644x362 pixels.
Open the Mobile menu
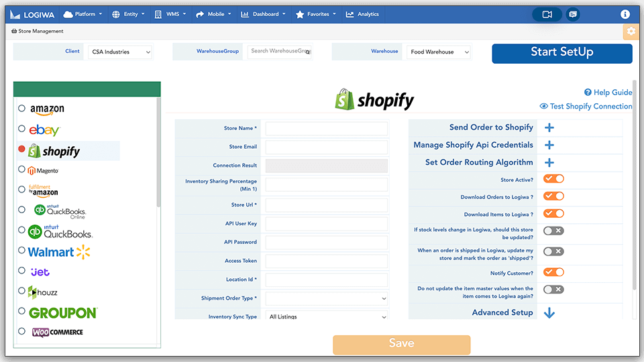click(x=213, y=14)
